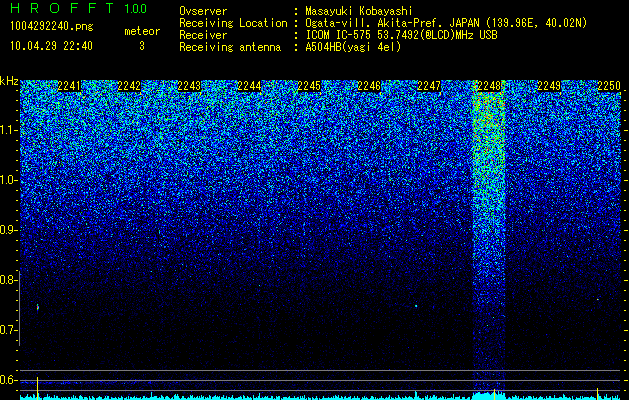
Task: Click the 2241 time marker
Action: (69, 86)
